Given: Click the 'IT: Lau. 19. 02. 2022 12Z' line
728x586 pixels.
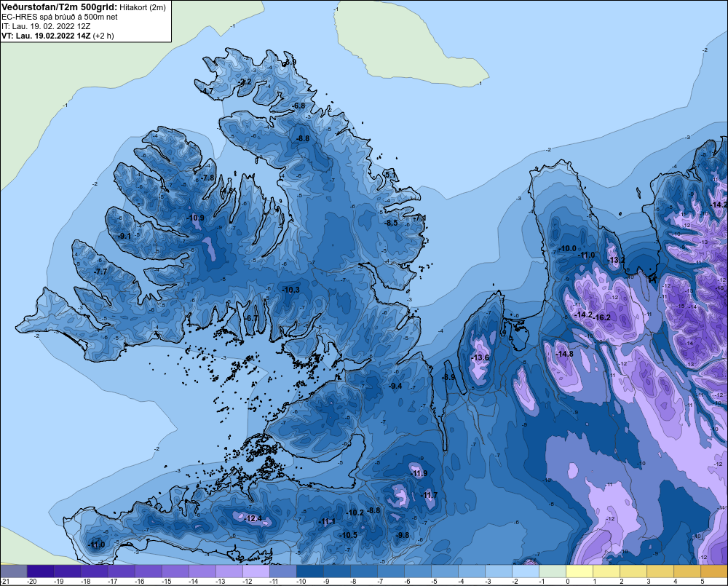Looking at the screenshot, I should (46, 26).
